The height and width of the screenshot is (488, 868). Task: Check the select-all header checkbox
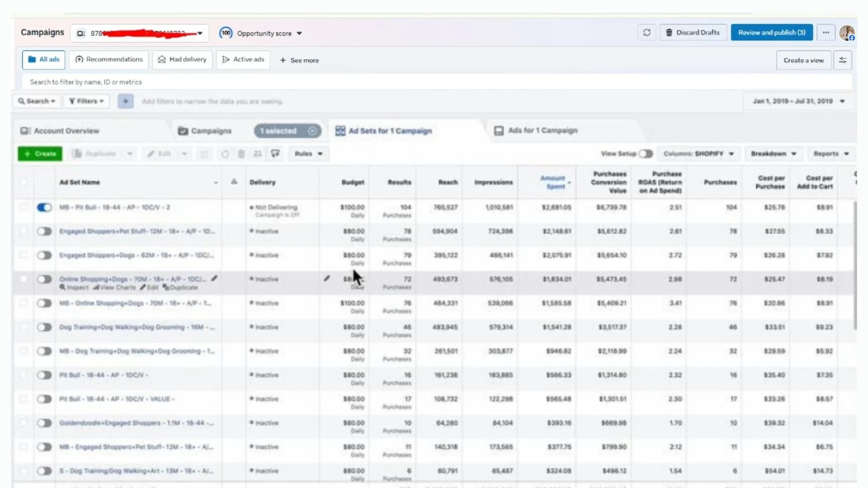point(24,182)
